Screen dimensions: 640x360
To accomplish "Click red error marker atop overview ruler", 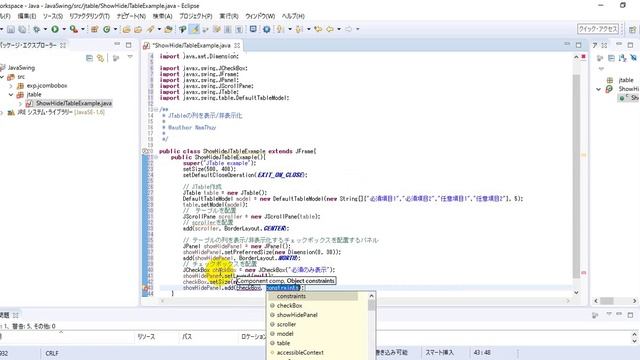I will pos(584,56).
